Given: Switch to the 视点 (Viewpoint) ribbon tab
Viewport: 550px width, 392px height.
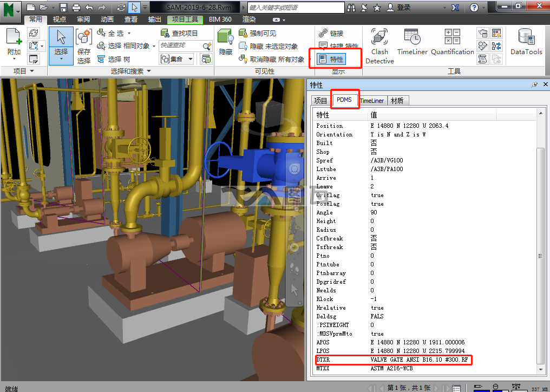Looking at the screenshot, I should click(x=60, y=19).
